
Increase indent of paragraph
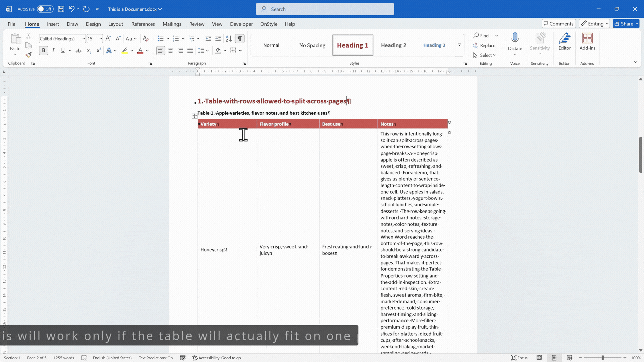(x=218, y=39)
